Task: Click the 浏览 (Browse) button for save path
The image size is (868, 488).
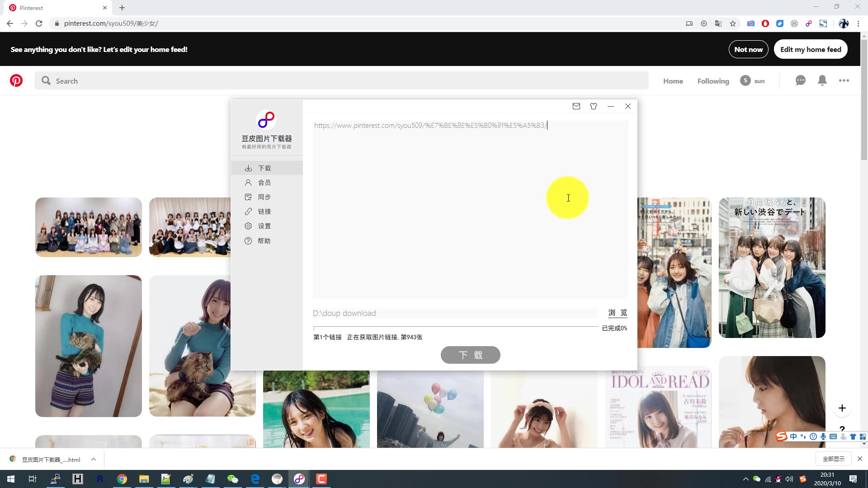Action: tap(618, 313)
